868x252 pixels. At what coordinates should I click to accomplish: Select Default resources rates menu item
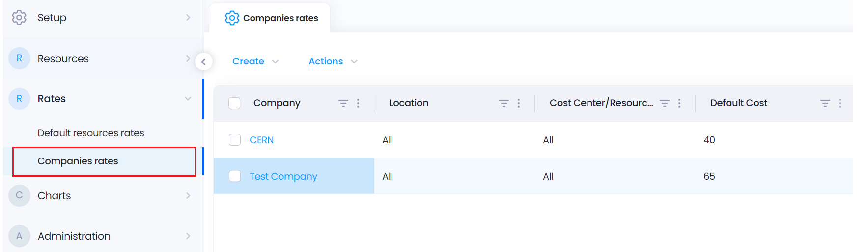tap(91, 133)
